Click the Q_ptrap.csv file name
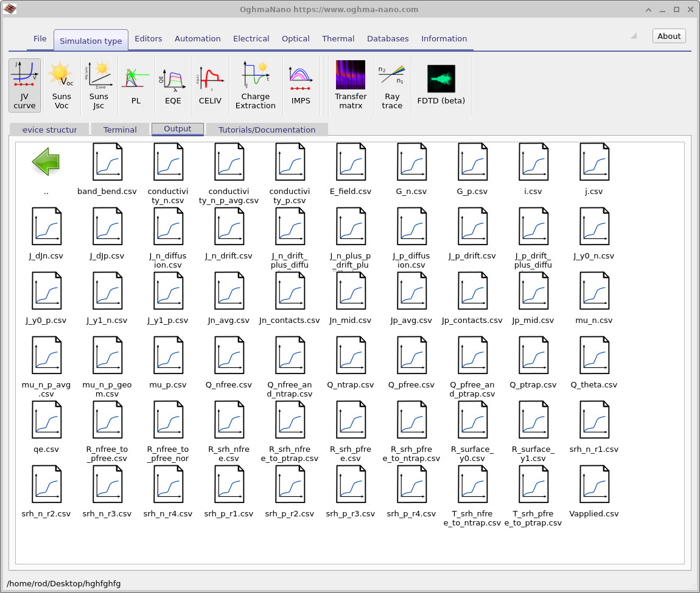 [x=533, y=384]
